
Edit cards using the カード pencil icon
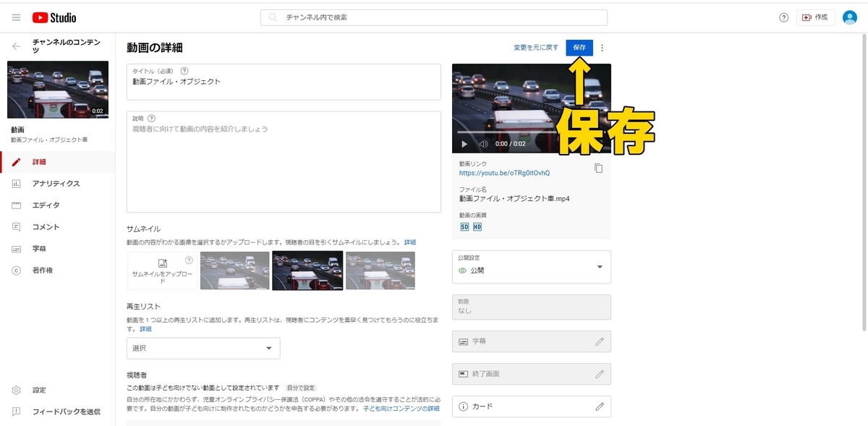599,406
